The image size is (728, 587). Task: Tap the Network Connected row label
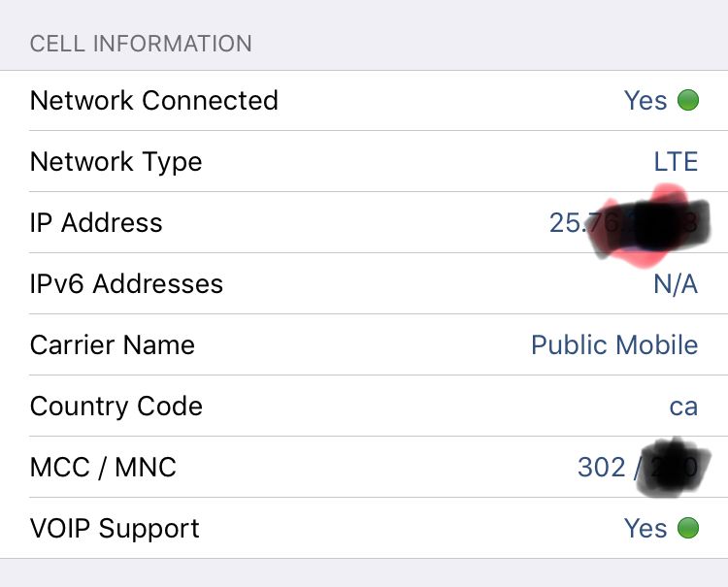(x=154, y=101)
